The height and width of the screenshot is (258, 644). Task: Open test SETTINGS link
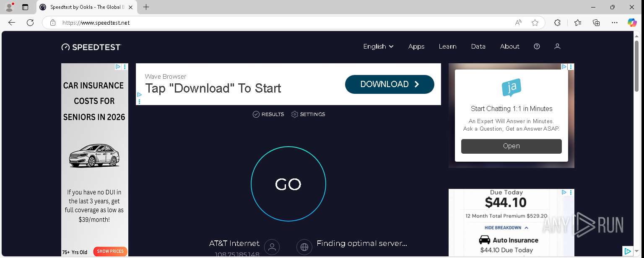pos(308,114)
